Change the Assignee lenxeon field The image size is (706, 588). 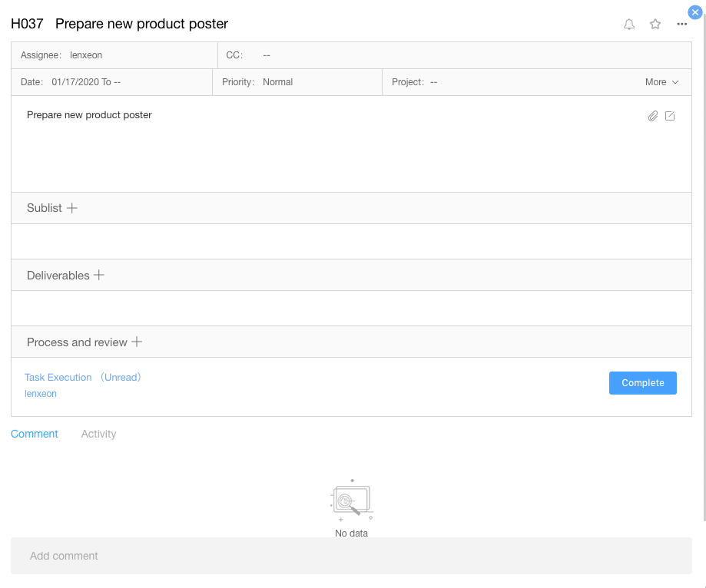[x=85, y=55]
